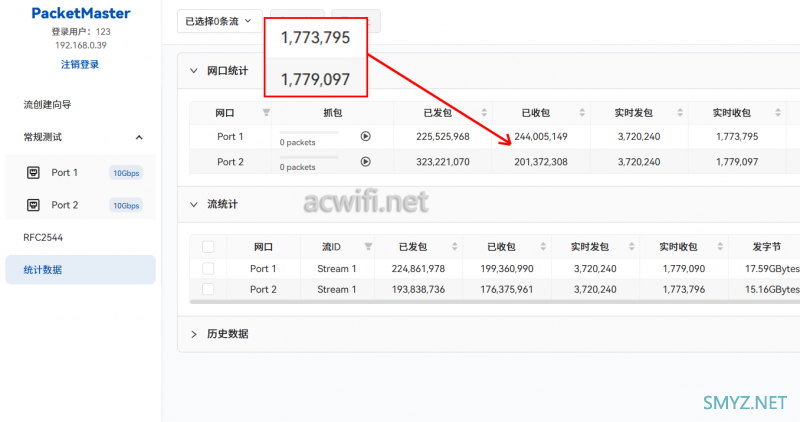
Task: Click the 抓包 column header
Action: click(332, 113)
